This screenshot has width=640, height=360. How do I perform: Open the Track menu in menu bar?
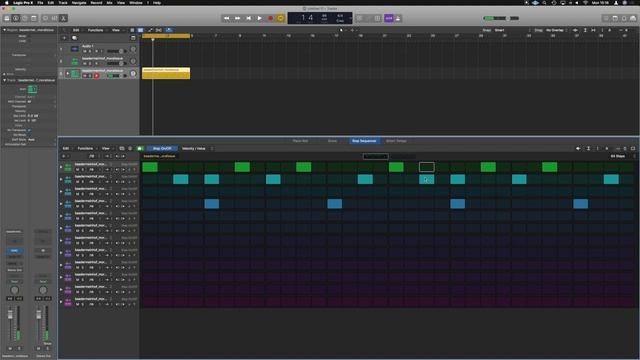point(63,2)
